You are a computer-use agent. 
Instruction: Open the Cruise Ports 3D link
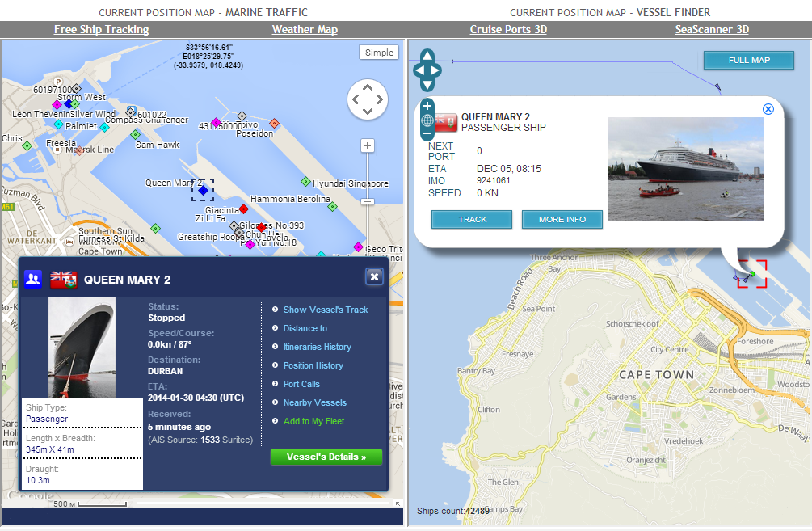point(508,30)
